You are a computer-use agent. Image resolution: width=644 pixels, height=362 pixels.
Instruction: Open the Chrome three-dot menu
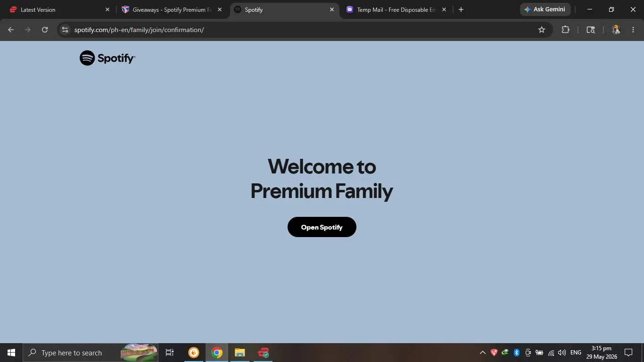pyautogui.click(x=633, y=30)
